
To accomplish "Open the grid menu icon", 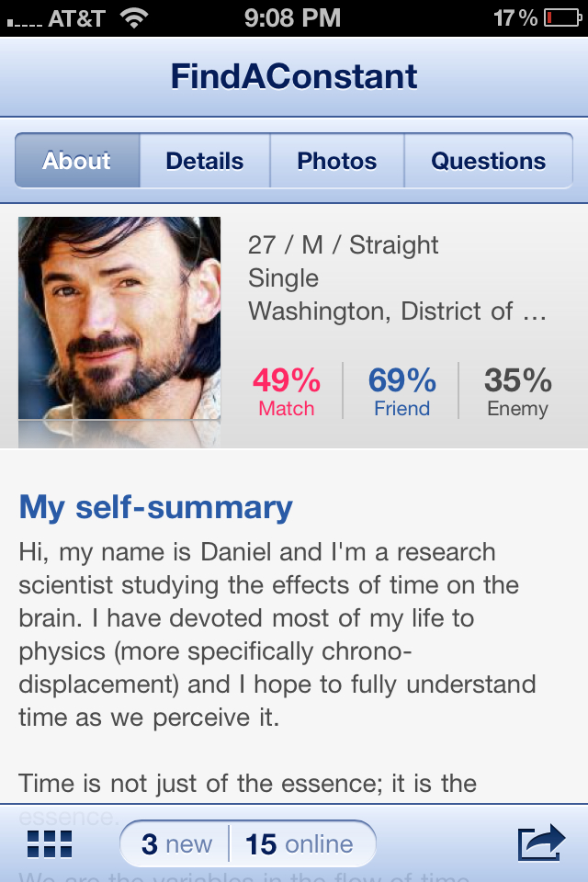I will click(51, 843).
